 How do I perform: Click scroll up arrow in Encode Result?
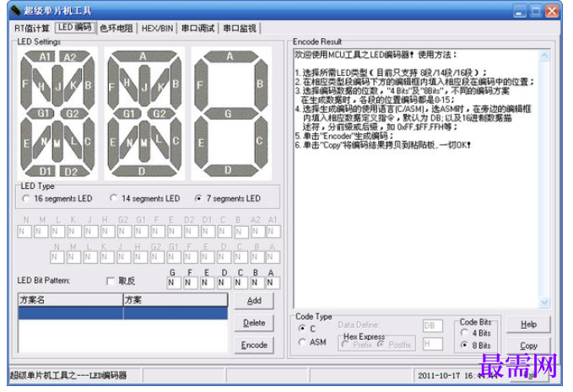click(x=544, y=56)
